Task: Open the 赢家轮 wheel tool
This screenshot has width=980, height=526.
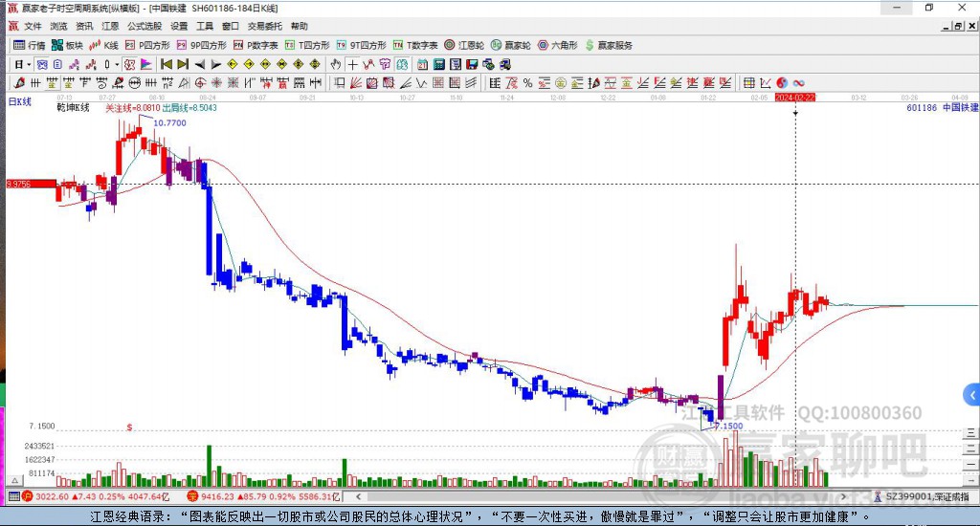Action: tap(511, 45)
